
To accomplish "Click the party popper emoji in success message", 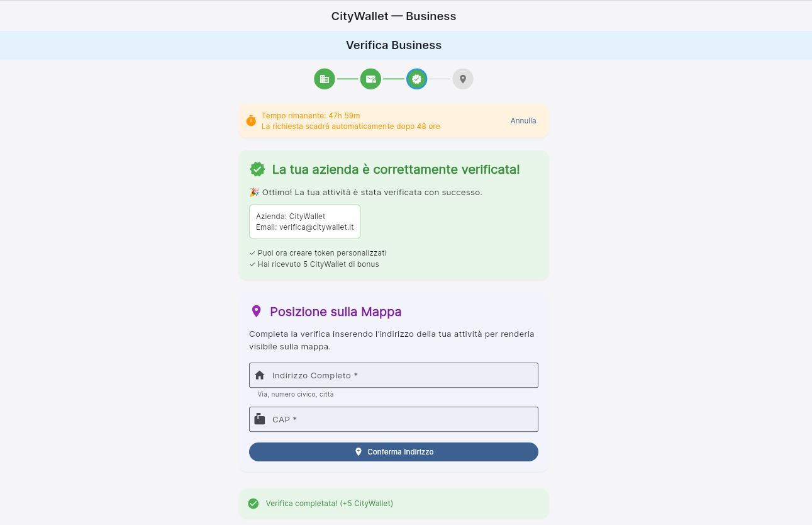I will tap(254, 192).
